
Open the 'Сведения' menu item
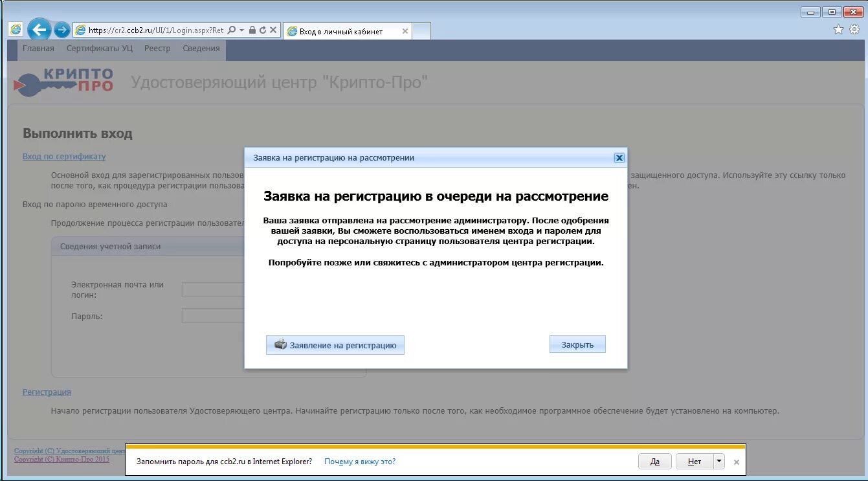coord(201,49)
